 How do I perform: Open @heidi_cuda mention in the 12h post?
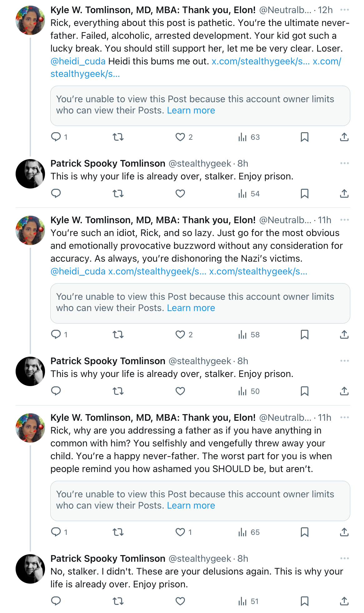click(78, 61)
